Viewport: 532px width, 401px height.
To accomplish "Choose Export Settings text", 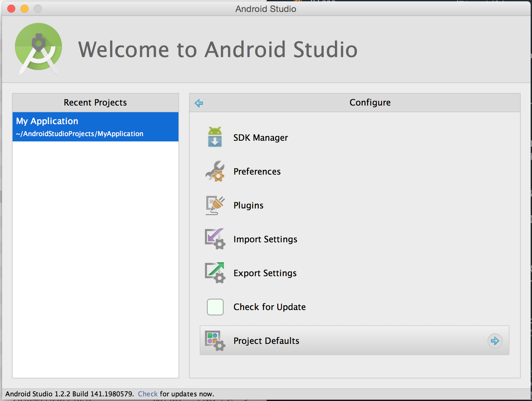I will tap(265, 273).
